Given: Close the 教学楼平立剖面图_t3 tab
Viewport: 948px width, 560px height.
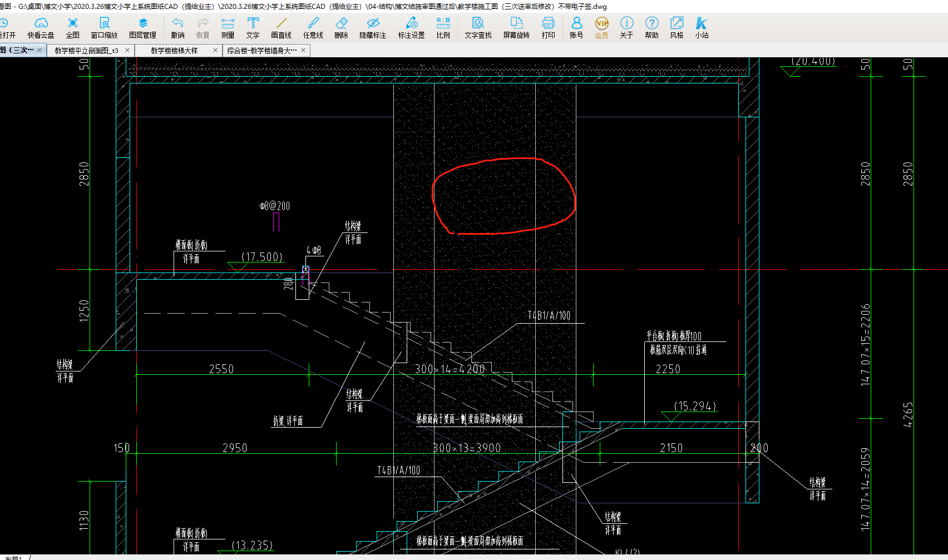Looking at the screenshot, I should [127, 50].
